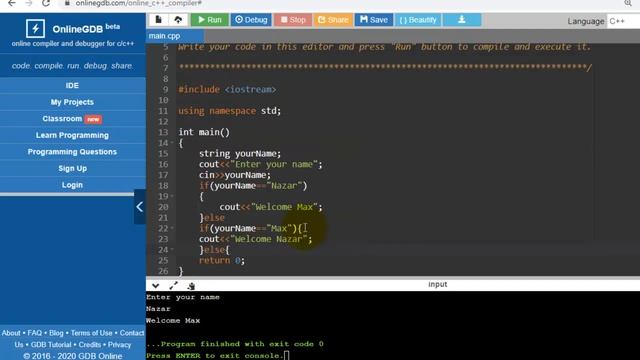Open the FAQ footer link
Screen dimensions: 640x360
(x=35, y=333)
